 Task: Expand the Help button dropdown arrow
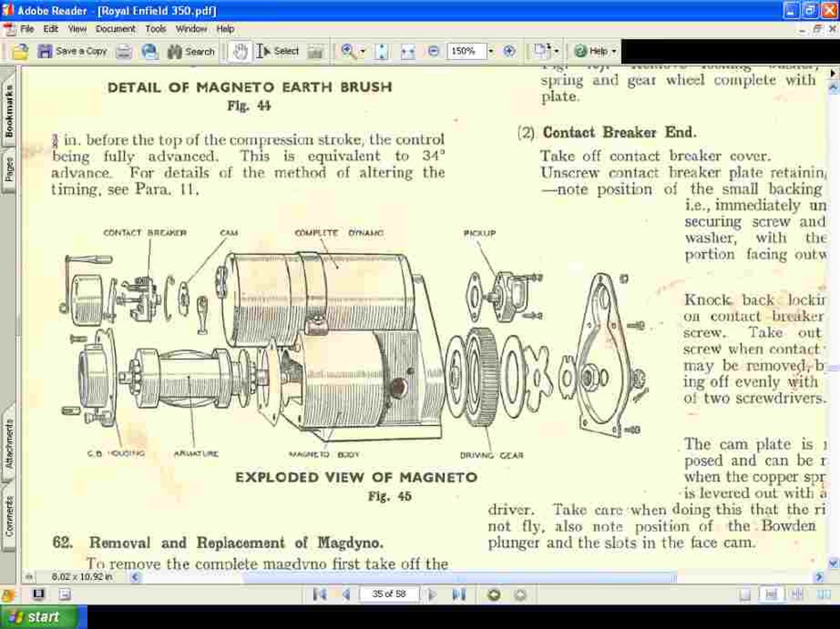click(x=614, y=51)
